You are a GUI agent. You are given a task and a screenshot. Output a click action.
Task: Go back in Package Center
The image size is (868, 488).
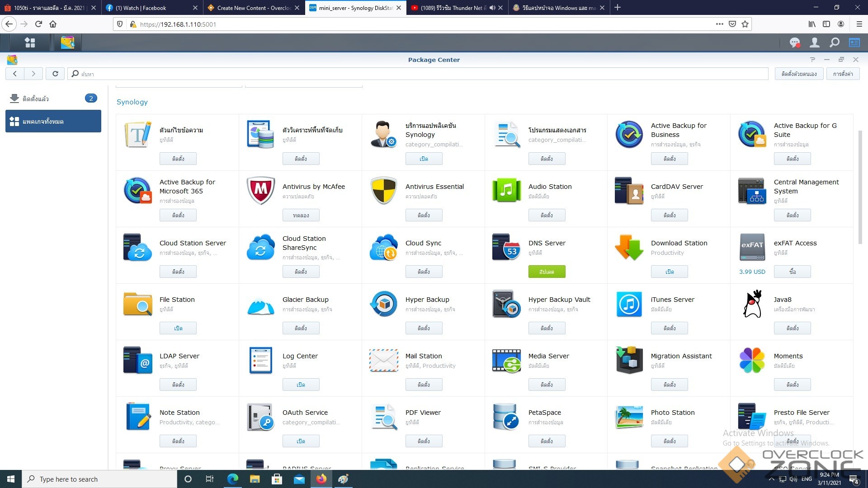15,74
